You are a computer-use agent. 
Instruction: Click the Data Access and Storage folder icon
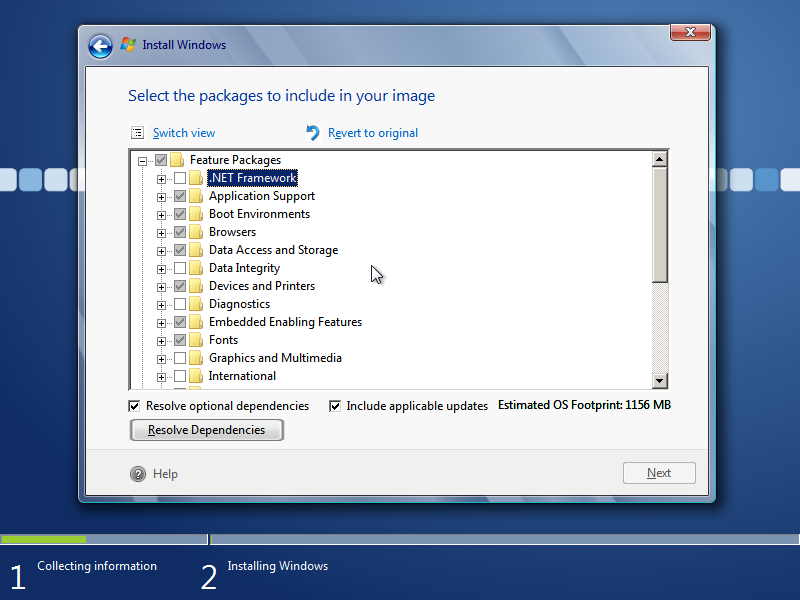click(x=196, y=250)
